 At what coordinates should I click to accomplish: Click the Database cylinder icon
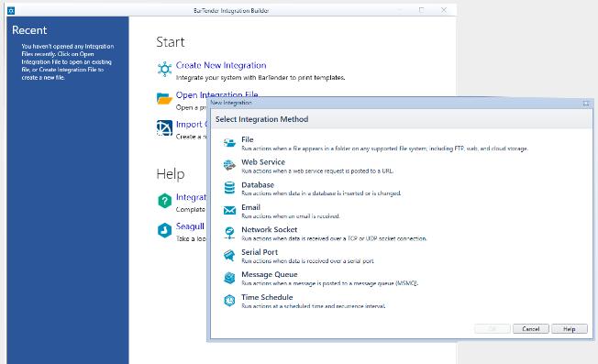229,188
